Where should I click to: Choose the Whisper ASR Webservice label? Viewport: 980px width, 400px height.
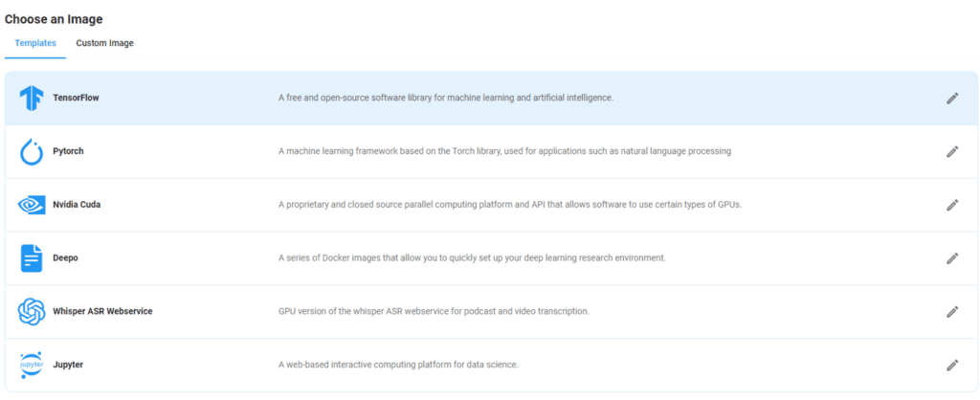pyautogui.click(x=102, y=311)
